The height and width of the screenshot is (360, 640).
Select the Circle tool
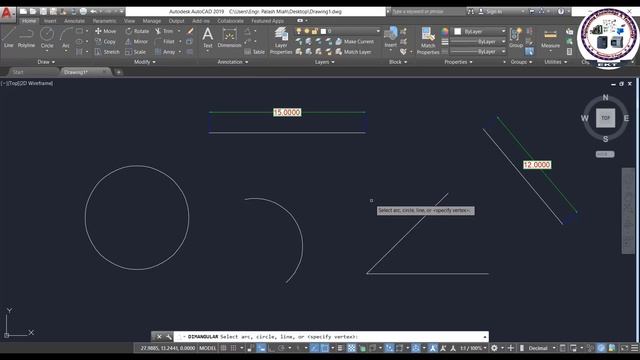tap(47, 38)
